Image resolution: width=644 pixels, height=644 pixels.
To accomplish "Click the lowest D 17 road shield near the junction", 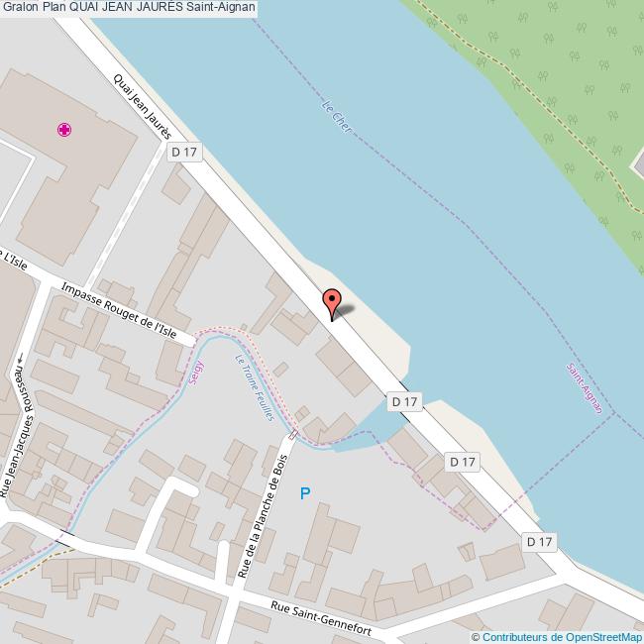I will [539, 542].
